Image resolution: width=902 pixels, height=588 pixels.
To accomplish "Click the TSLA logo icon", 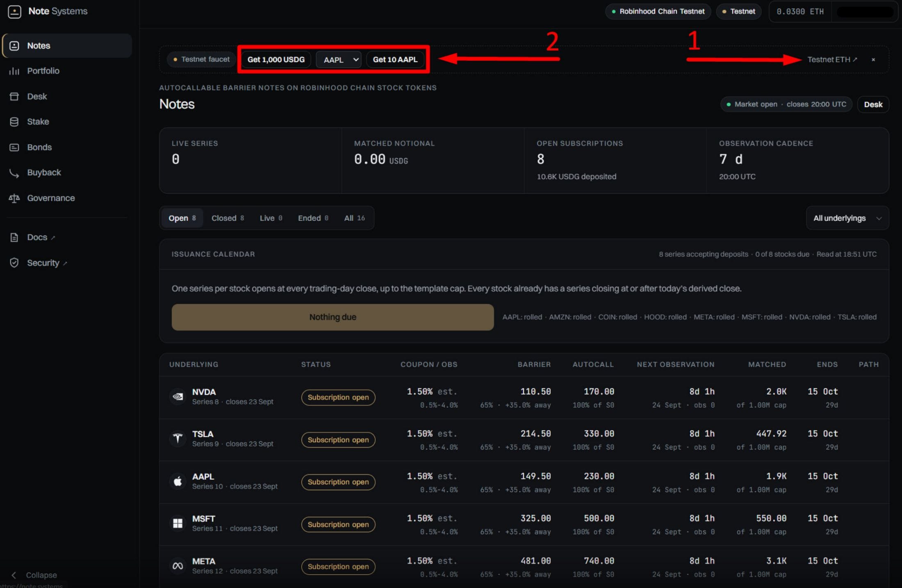I will click(178, 439).
